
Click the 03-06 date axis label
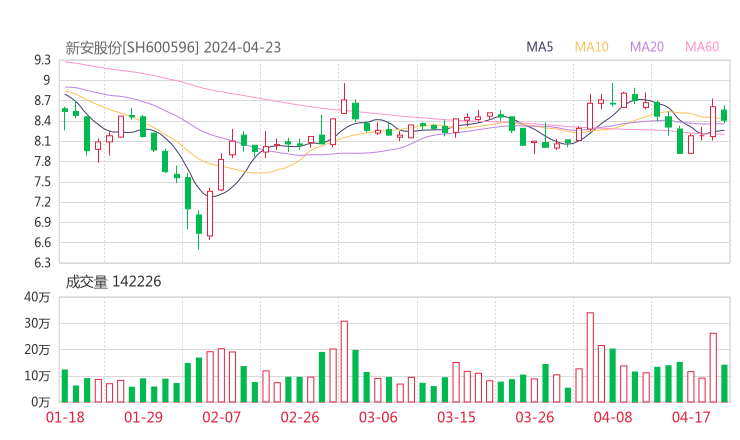(378, 417)
